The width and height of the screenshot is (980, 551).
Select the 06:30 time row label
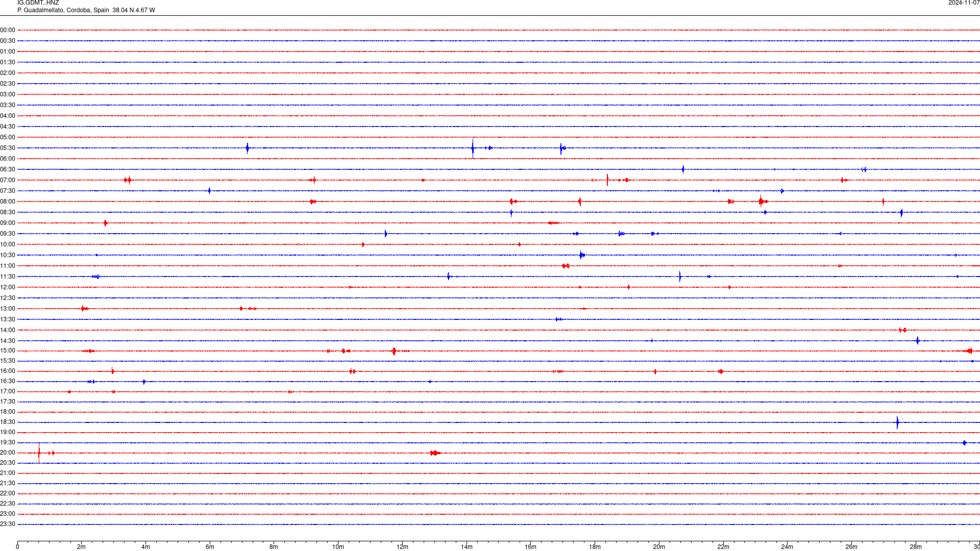[8, 169]
